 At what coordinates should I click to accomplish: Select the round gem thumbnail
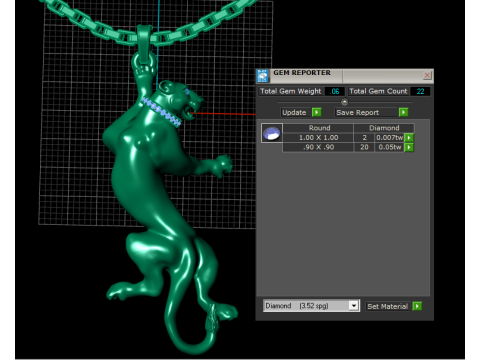pyautogui.click(x=272, y=133)
